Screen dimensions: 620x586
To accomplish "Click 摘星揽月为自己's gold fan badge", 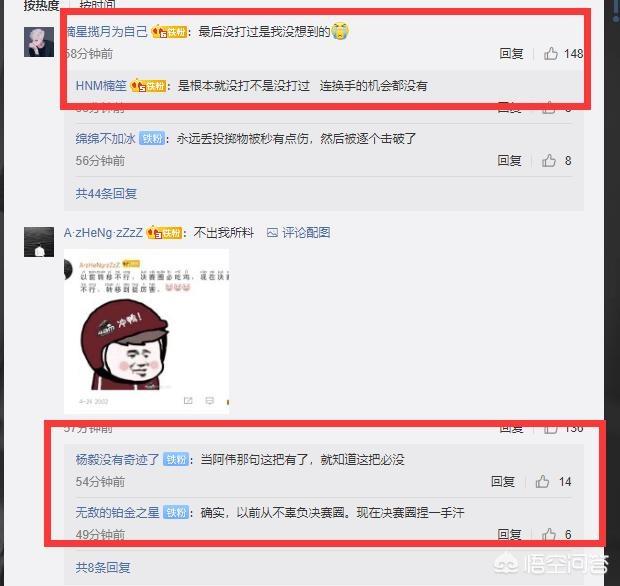I will [169, 32].
